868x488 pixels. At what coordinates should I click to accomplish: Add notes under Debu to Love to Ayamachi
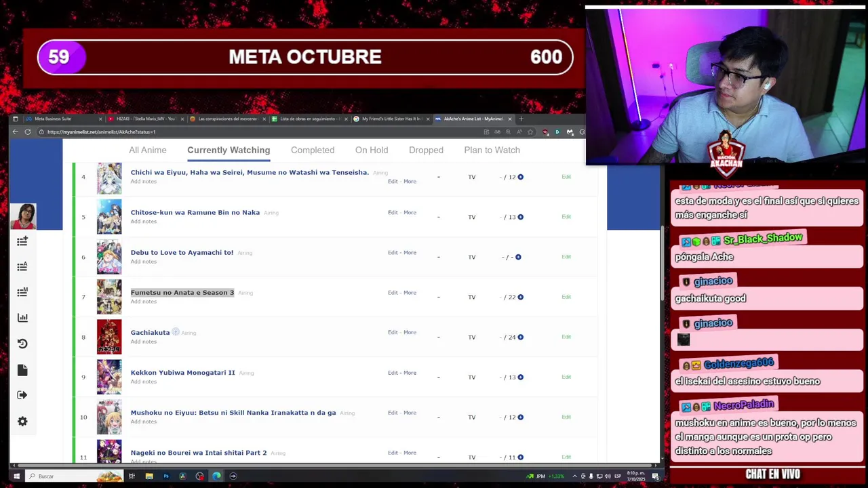tap(143, 262)
